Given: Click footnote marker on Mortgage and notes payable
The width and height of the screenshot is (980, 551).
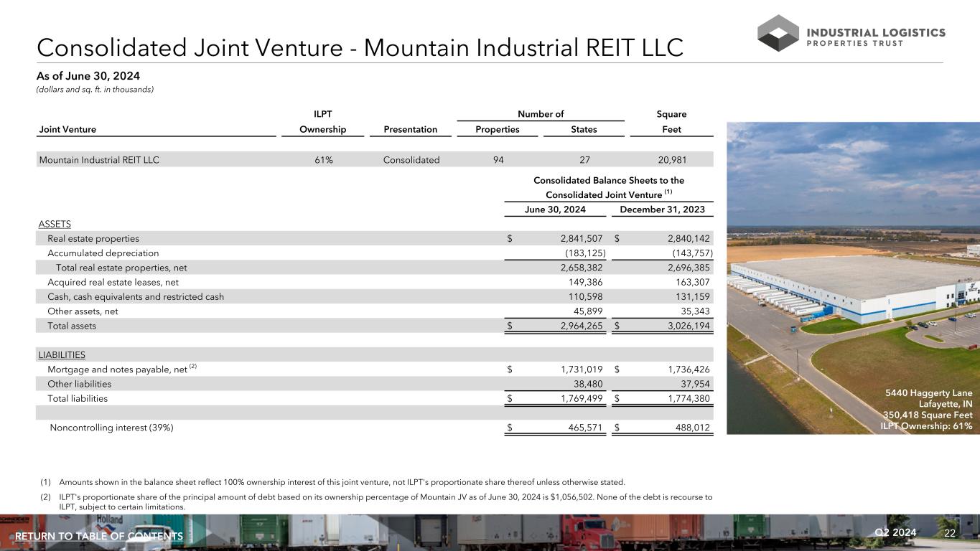Looking at the screenshot, I should coord(192,367).
